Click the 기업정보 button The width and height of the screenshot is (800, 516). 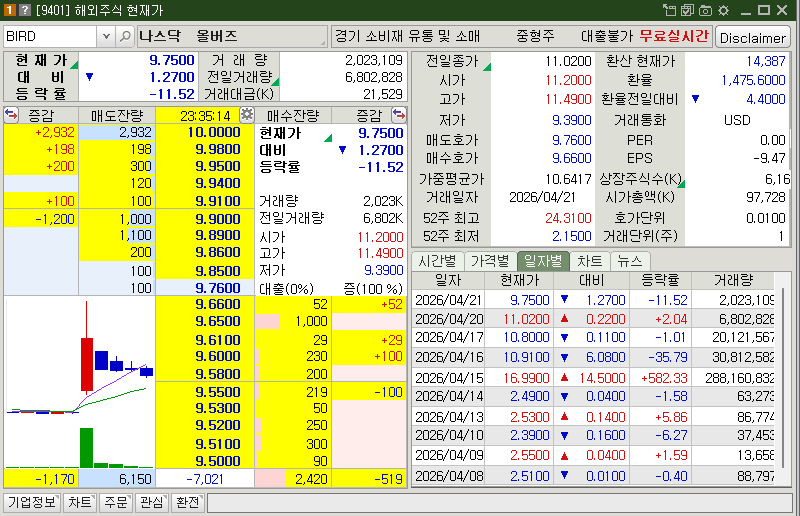[x=32, y=502]
